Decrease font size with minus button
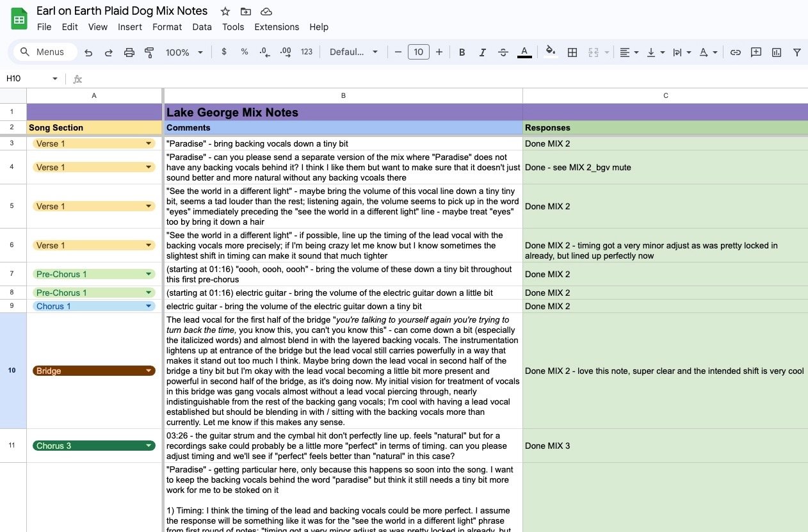Image resolution: width=808 pixels, height=532 pixels. click(x=398, y=52)
